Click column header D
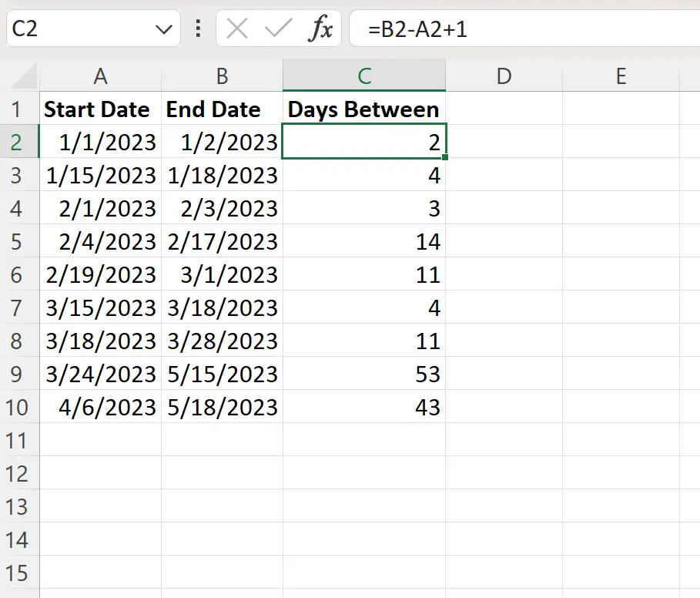The image size is (700, 598). (504, 76)
